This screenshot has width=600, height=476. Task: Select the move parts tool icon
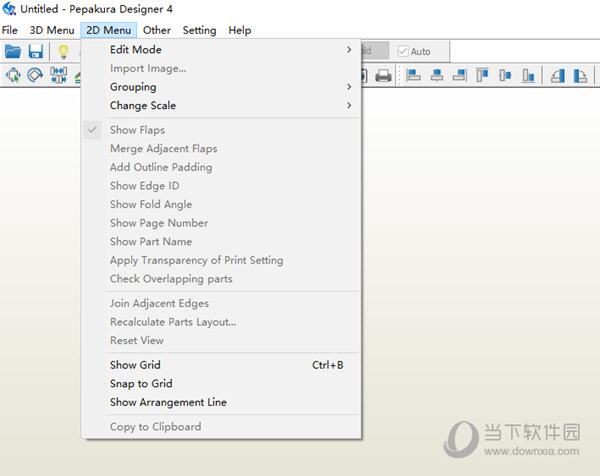click(13, 75)
